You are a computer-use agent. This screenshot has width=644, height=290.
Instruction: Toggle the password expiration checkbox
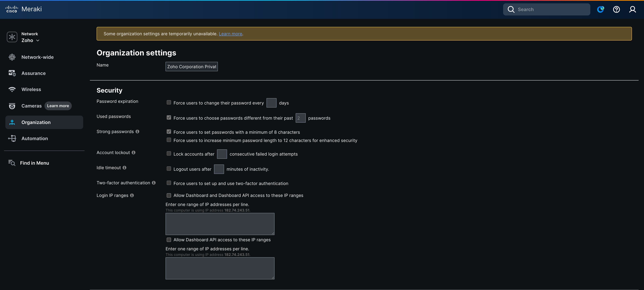(169, 102)
